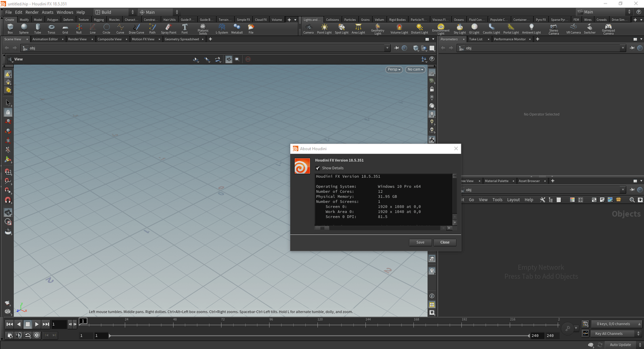Add a Sky Light from shelf
The width and height of the screenshot is (644, 349).
(459, 29)
